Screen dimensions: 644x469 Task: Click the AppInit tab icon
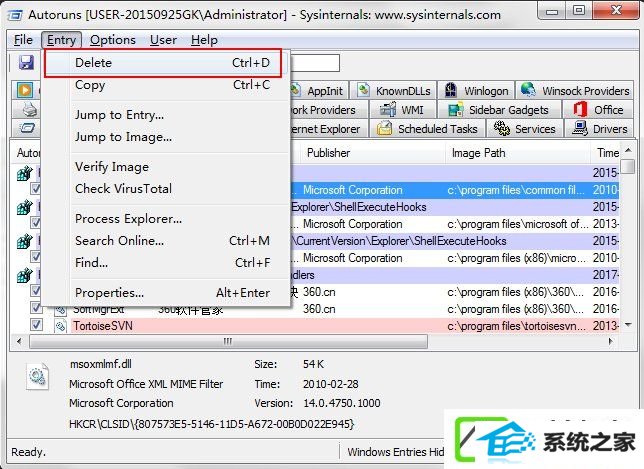[296, 90]
